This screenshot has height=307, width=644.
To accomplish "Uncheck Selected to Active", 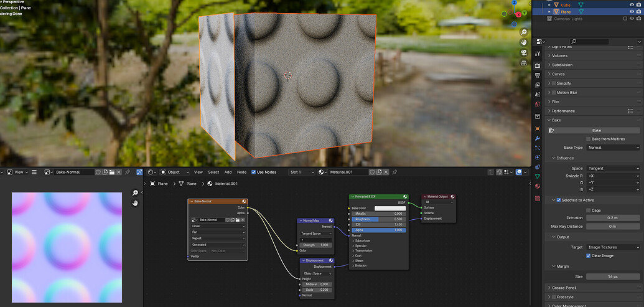I will click(x=559, y=200).
